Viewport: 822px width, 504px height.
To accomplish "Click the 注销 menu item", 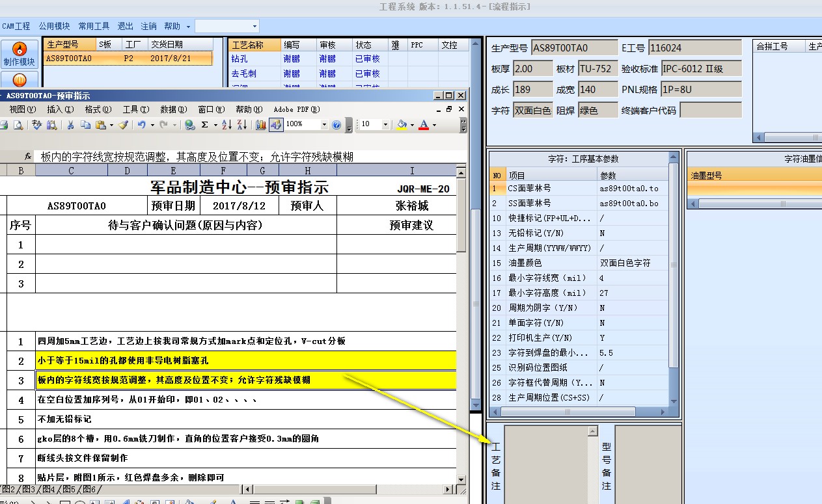I will 148,26.
